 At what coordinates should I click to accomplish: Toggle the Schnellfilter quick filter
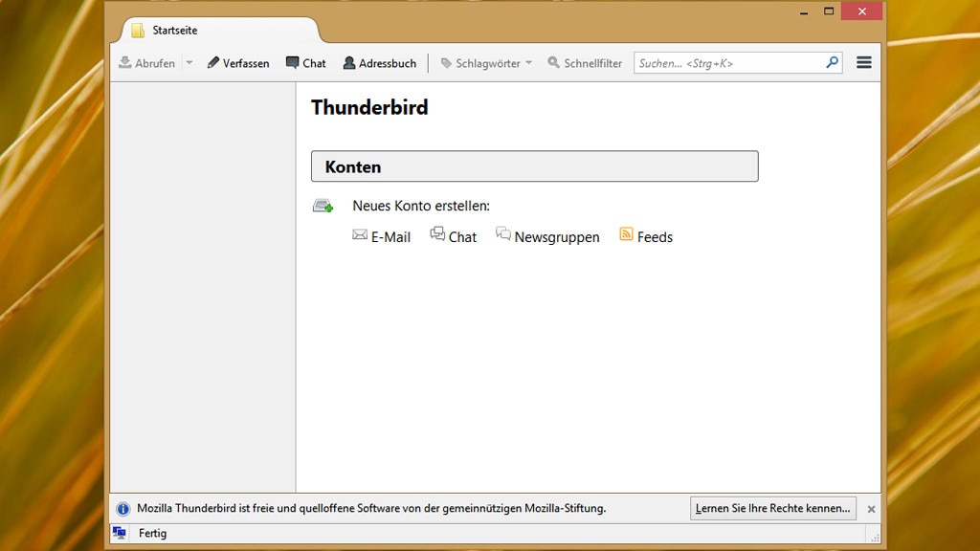point(585,63)
